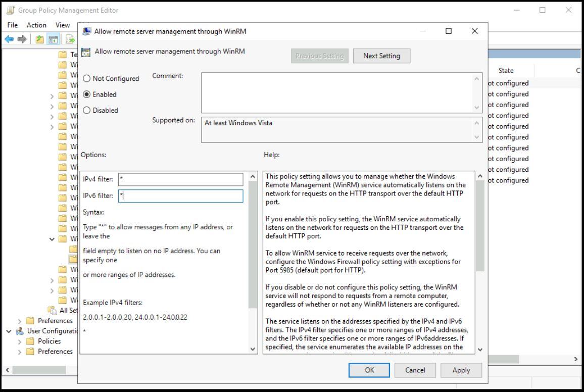Click inside the IPv4 filter input field
The width and height of the screenshot is (584, 392).
[180, 179]
